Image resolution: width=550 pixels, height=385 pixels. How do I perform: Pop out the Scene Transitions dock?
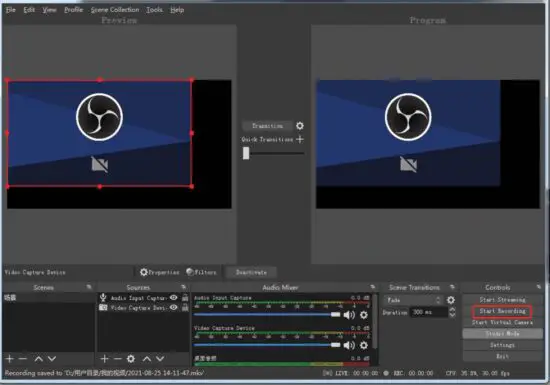tap(452, 287)
